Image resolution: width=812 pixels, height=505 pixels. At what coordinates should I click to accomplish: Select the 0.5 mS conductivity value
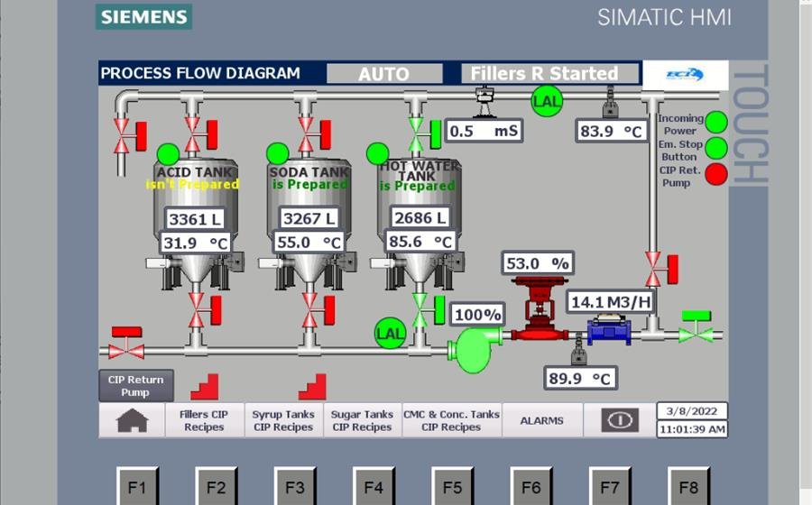coord(484,131)
